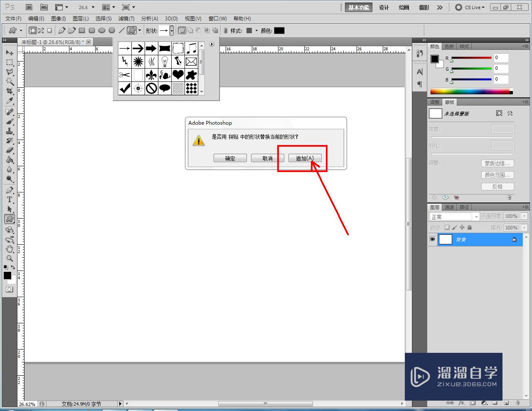Open Mini Bridge from the Mb icon
Screen dimensions: 532x411
pos(44,7)
